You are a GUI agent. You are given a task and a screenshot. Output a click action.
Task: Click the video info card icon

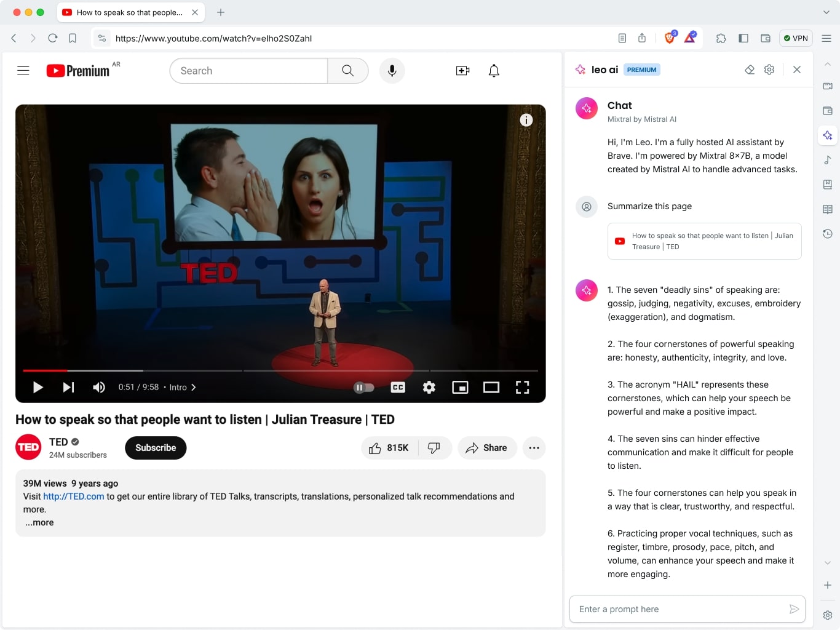pos(526,120)
